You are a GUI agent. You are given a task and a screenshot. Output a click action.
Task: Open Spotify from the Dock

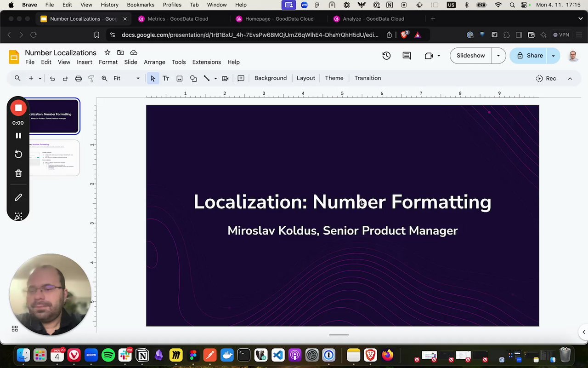108,355
